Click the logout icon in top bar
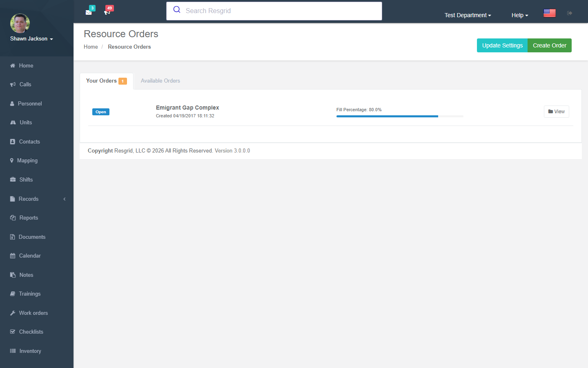Image resolution: width=588 pixels, height=368 pixels. point(570,13)
